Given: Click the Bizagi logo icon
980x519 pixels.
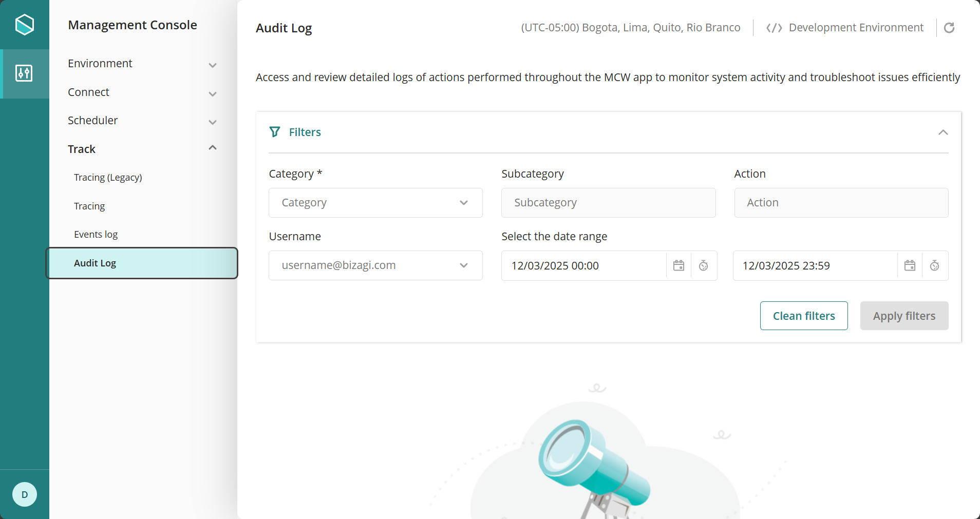Looking at the screenshot, I should 24,25.
